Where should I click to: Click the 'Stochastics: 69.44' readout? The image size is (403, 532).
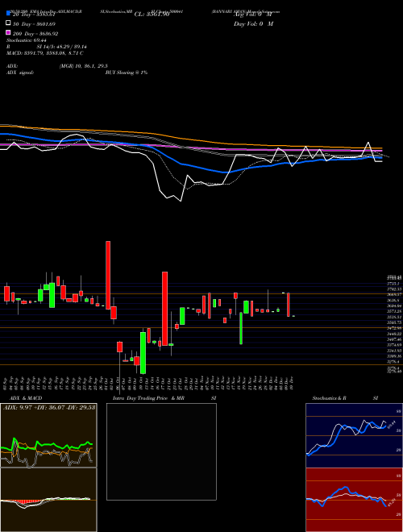(26, 40)
